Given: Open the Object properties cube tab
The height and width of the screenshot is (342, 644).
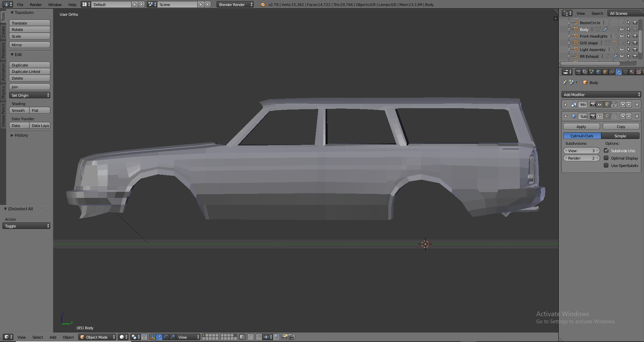Looking at the screenshot, I should coord(605,72).
